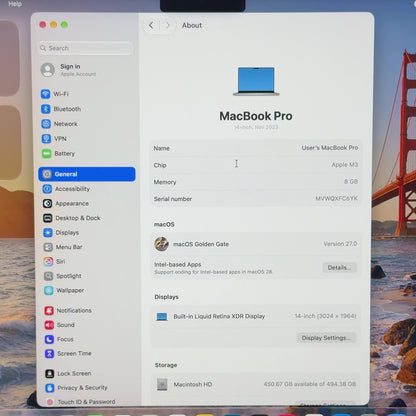Go forward with the right chevron
The height and width of the screenshot is (416, 416).
[168, 25]
